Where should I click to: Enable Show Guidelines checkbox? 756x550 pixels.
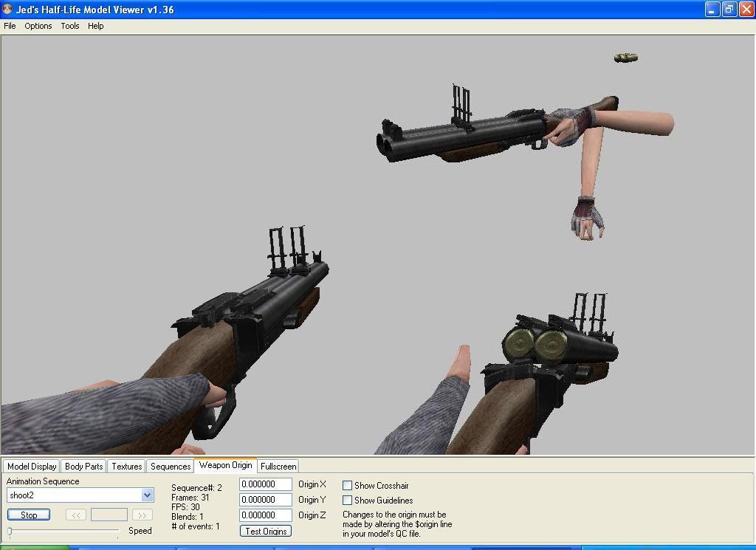tap(347, 501)
